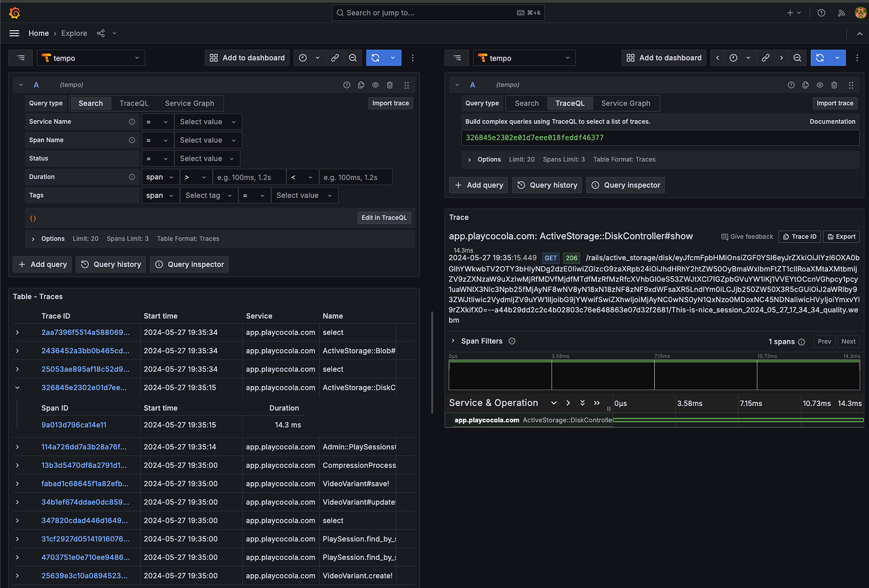Click the Grafana logo icon
The height and width of the screenshot is (588, 869).
pyautogui.click(x=14, y=13)
